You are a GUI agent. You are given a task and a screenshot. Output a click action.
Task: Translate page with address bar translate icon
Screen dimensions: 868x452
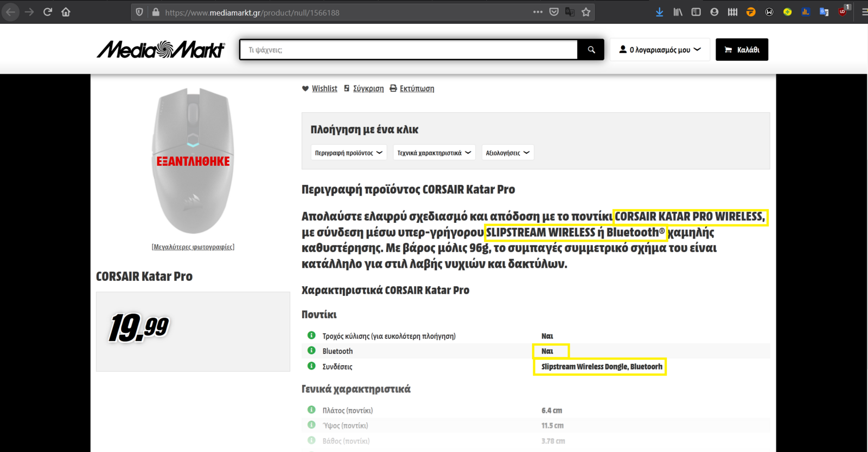point(570,12)
